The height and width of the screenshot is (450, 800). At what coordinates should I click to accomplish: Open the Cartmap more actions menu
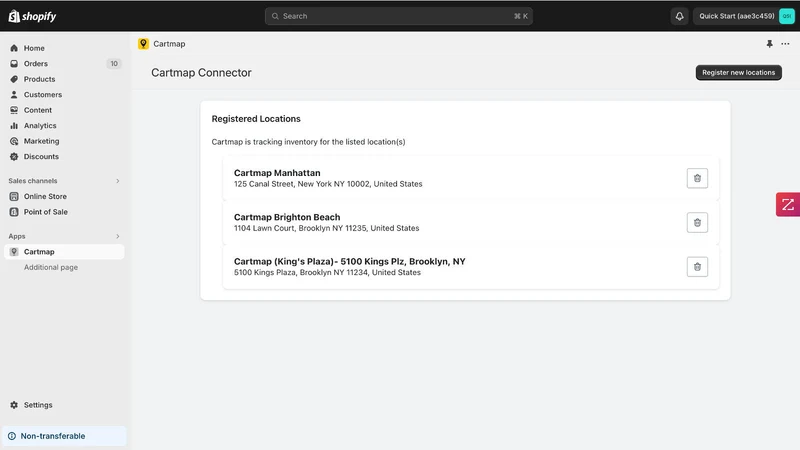point(785,44)
